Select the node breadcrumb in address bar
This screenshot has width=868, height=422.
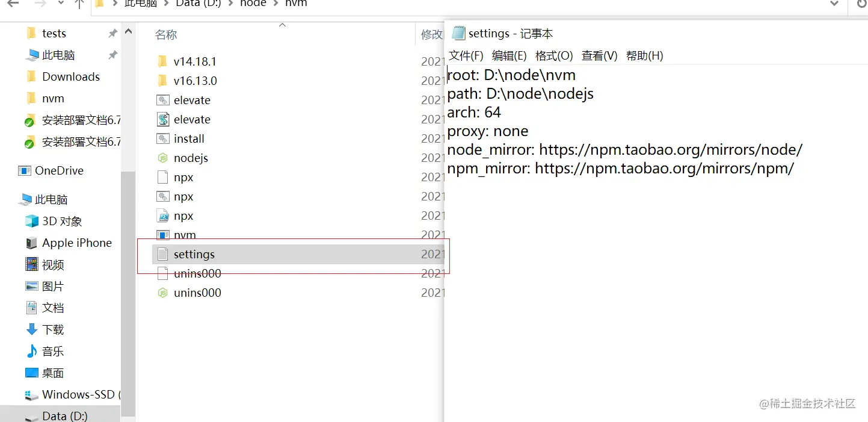[x=253, y=3]
